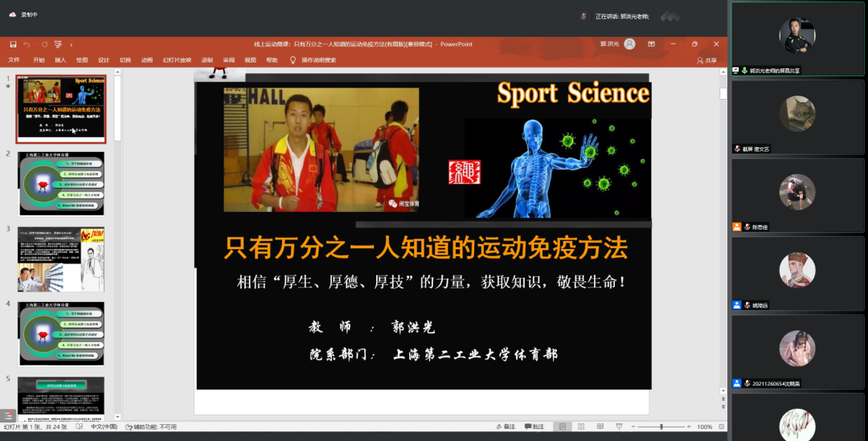Viewport: 868px width, 441px height.
Task: Click the Ribbon Display Options icon
Action: pos(651,44)
